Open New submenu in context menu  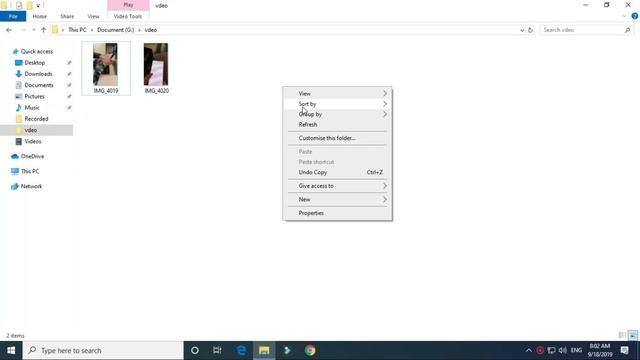tap(337, 199)
